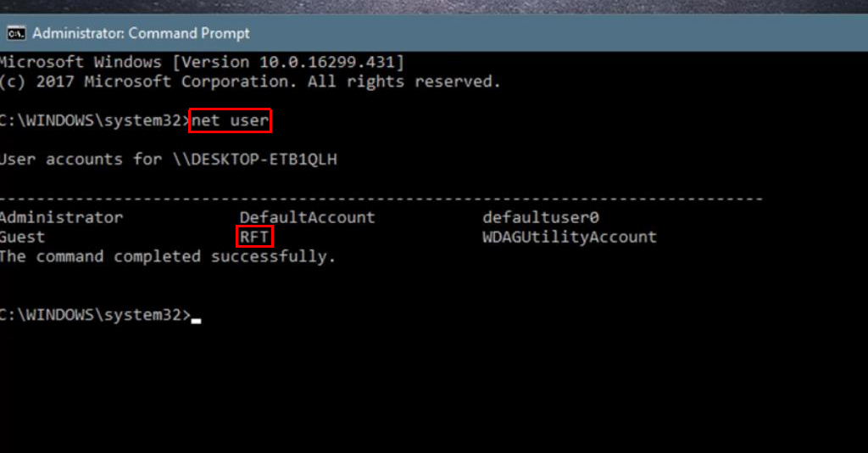868x453 pixels.
Task: Select the highlighted RFT account name
Action: (254, 237)
